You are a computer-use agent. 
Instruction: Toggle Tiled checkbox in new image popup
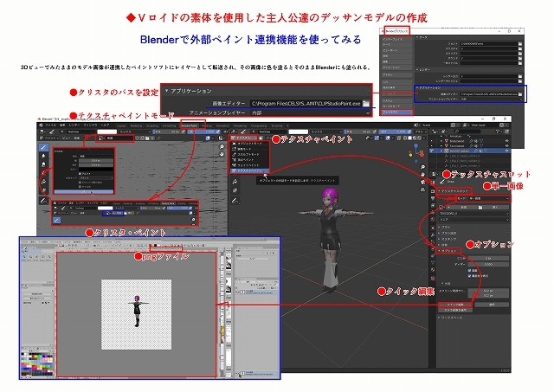[80, 186]
